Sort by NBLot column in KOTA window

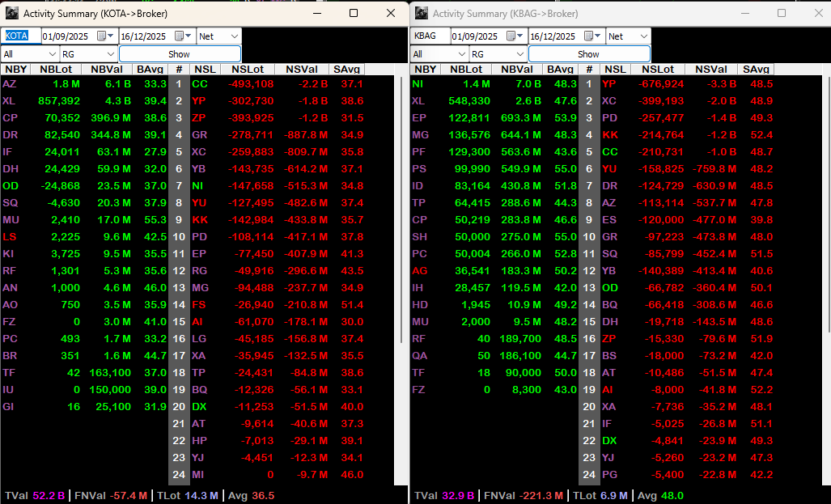point(56,70)
